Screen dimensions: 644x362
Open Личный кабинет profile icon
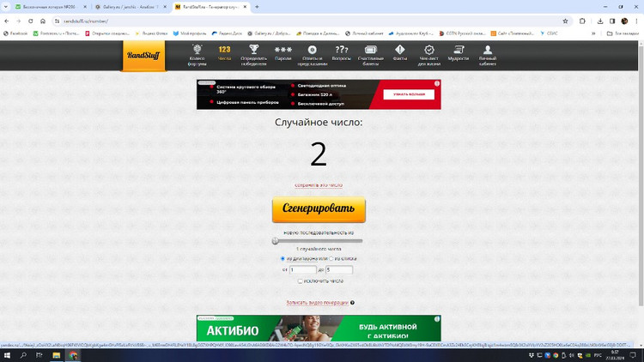[x=488, y=51]
